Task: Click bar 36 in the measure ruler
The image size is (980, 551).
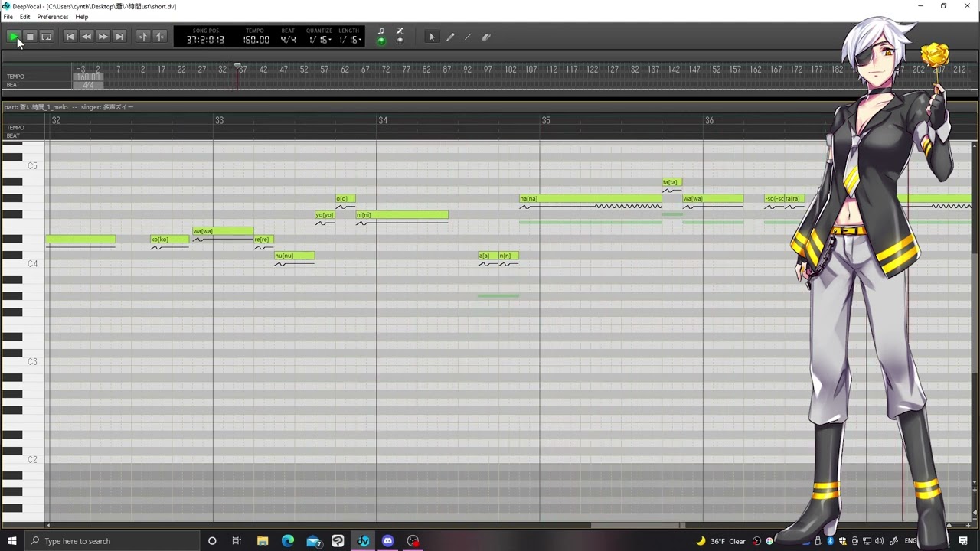Action: [x=709, y=121]
